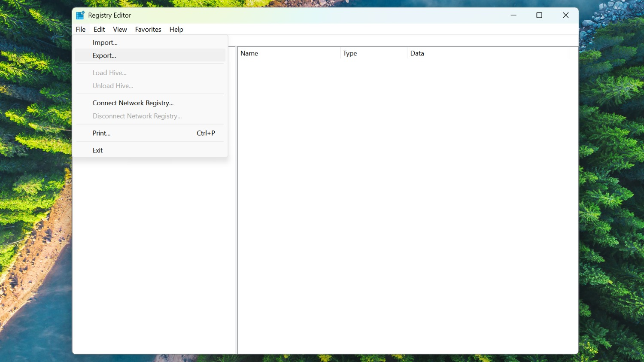The image size is (644, 362).
Task: Click the greyed-out Unload Hive... item
Action: pyautogui.click(x=113, y=86)
